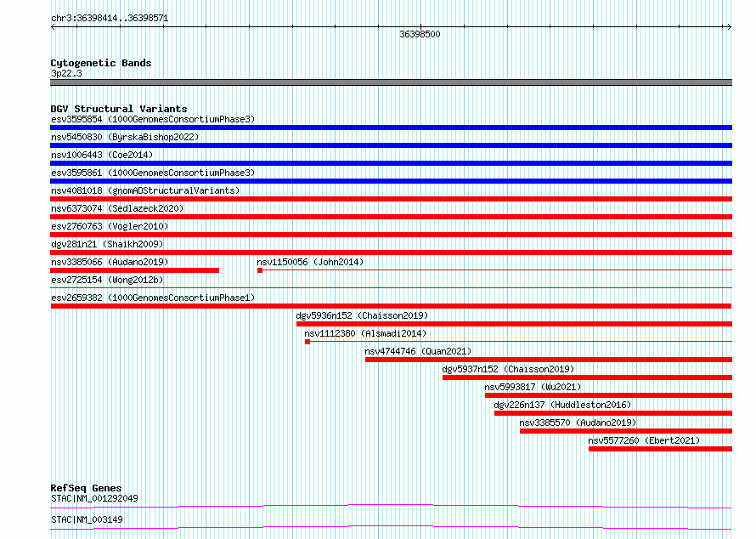
Task: Click left arrow end of ruler
Action: coord(53,27)
